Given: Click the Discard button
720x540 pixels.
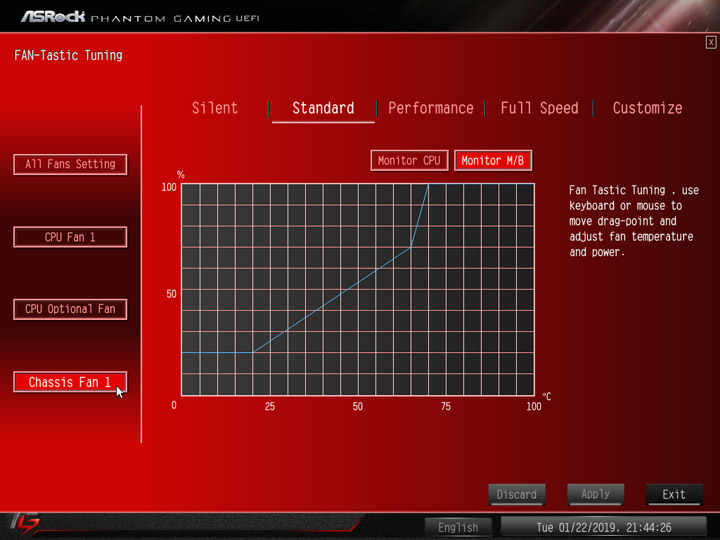Looking at the screenshot, I should [517, 494].
